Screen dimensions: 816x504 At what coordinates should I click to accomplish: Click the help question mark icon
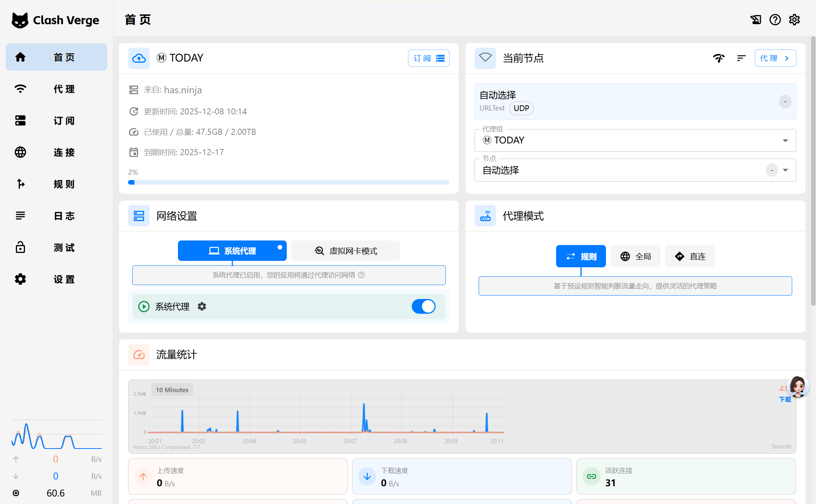coord(775,20)
